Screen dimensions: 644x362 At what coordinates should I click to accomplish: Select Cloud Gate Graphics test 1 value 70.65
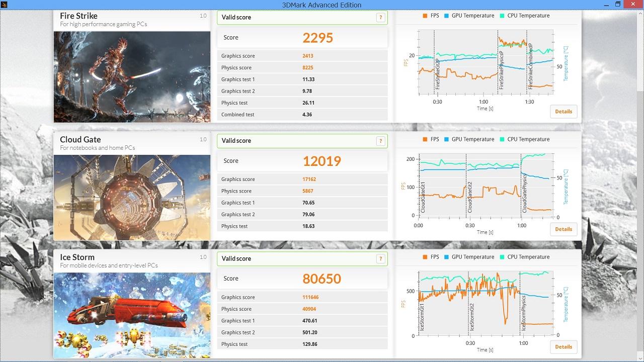[x=308, y=203]
